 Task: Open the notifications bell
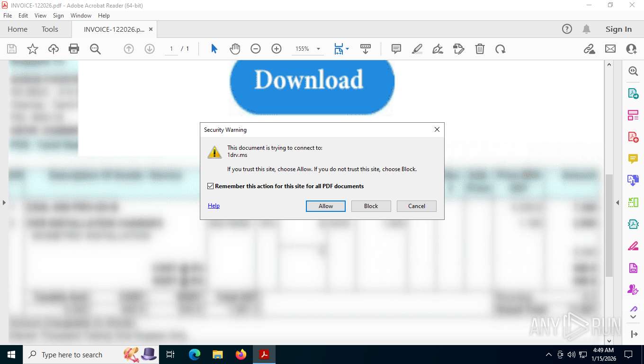[586, 29]
